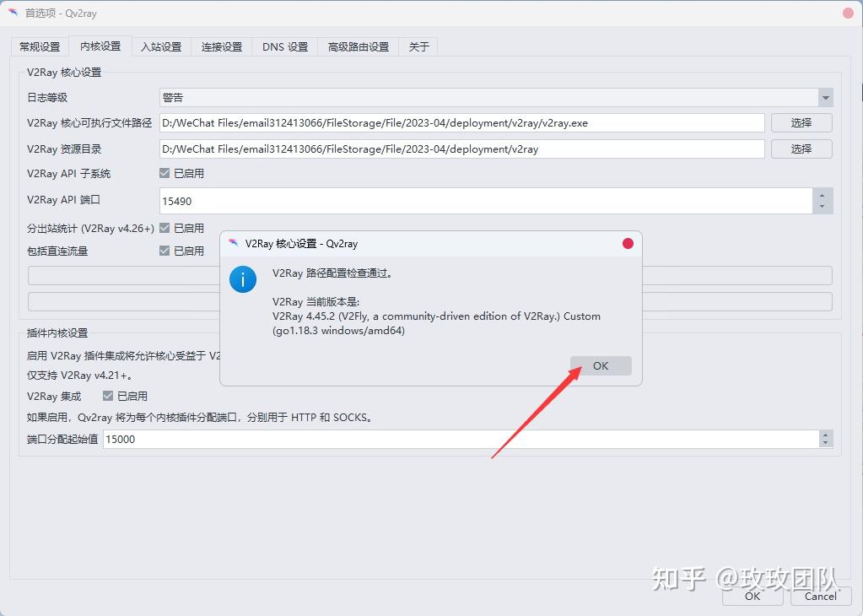This screenshot has height=616, width=863.
Task: Click the Qv2ray logo in the preferences title bar
Action: point(13,13)
